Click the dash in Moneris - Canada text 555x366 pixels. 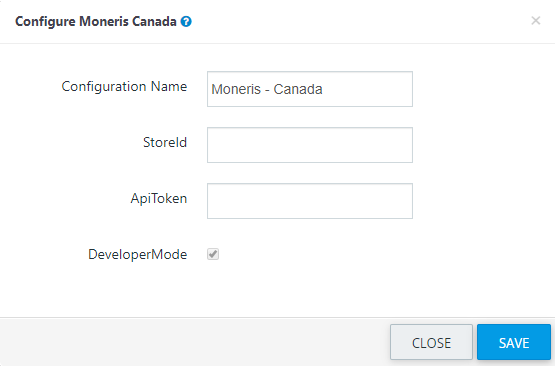click(267, 90)
